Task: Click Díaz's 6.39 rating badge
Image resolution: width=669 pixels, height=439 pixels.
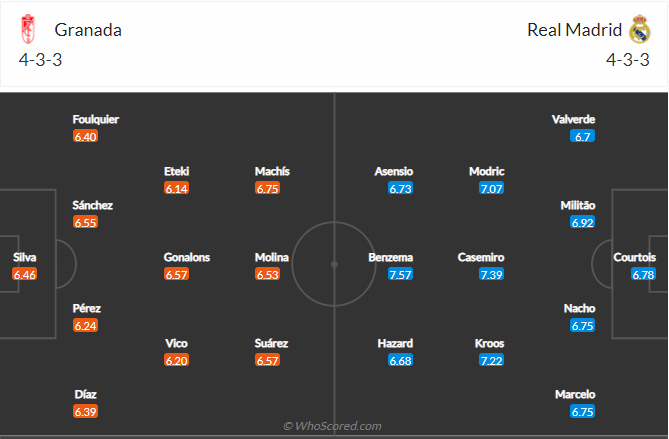Action: (85, 411)
